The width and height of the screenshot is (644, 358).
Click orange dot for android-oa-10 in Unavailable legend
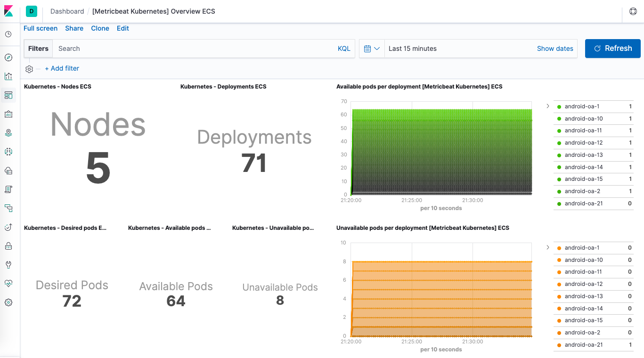pos(559,260)
